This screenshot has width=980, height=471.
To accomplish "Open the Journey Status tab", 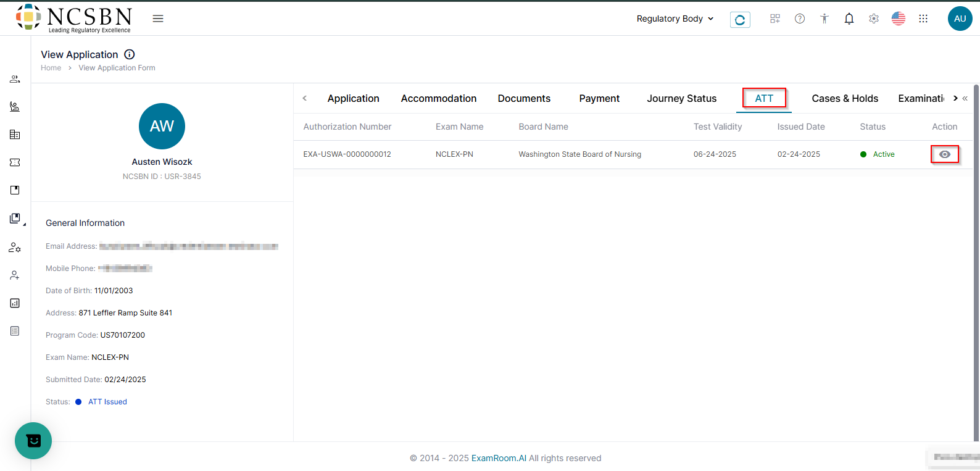I will point(681,99).
